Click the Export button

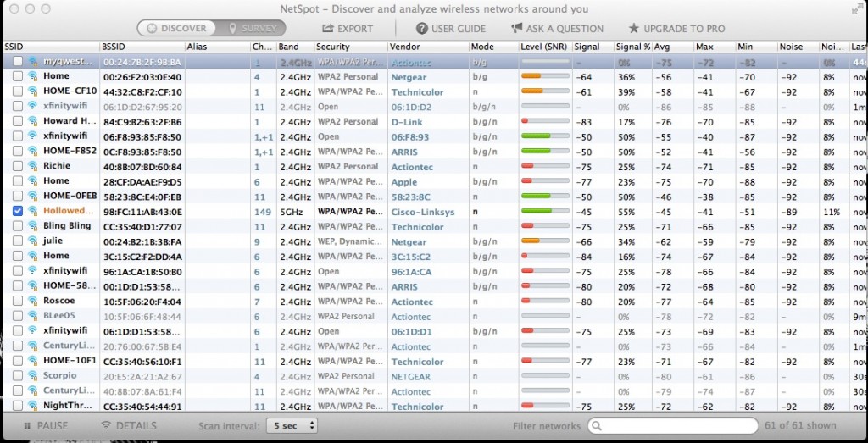pyautogui.click(x=348, y=29)
